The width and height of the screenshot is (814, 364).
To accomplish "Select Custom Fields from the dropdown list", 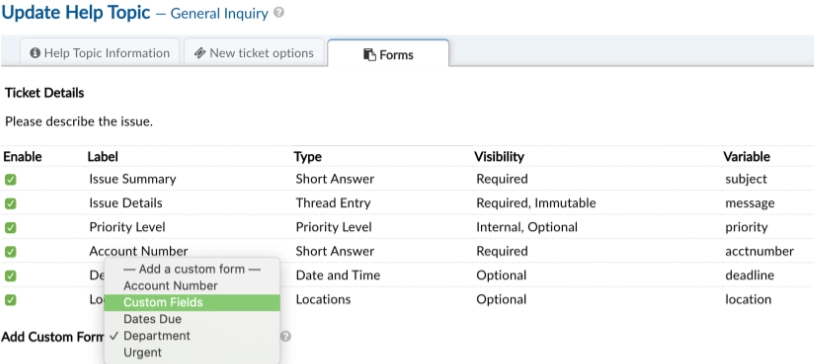I will pyautogui.click(x=192, y=302).
